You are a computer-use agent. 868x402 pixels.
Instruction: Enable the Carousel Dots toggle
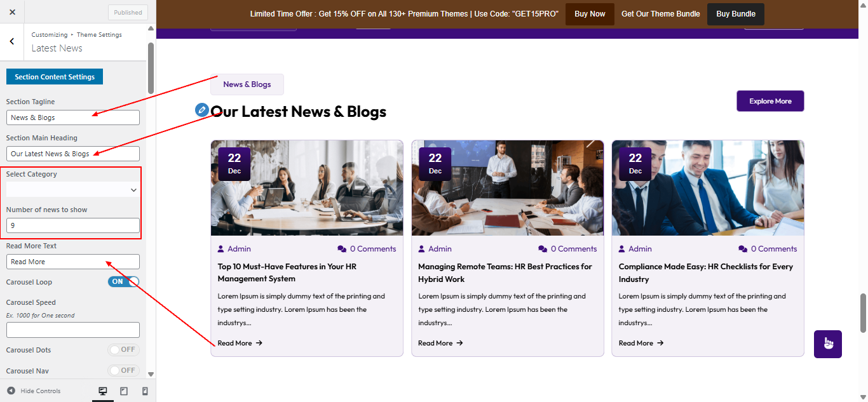tap(123, 350)
